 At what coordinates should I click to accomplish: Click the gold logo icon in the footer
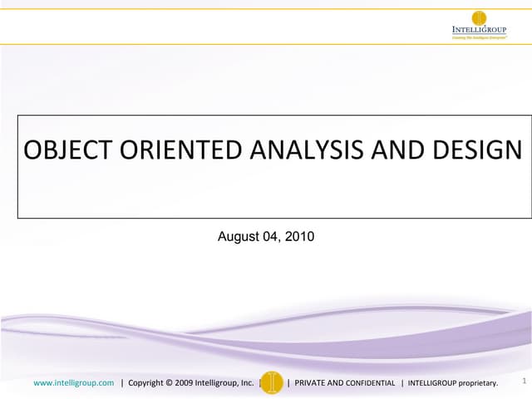273,382
